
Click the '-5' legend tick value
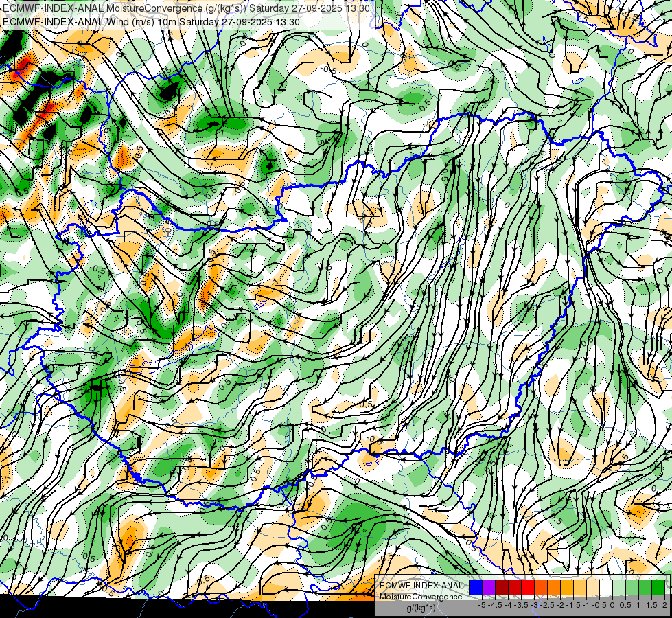tap(482, 605)
